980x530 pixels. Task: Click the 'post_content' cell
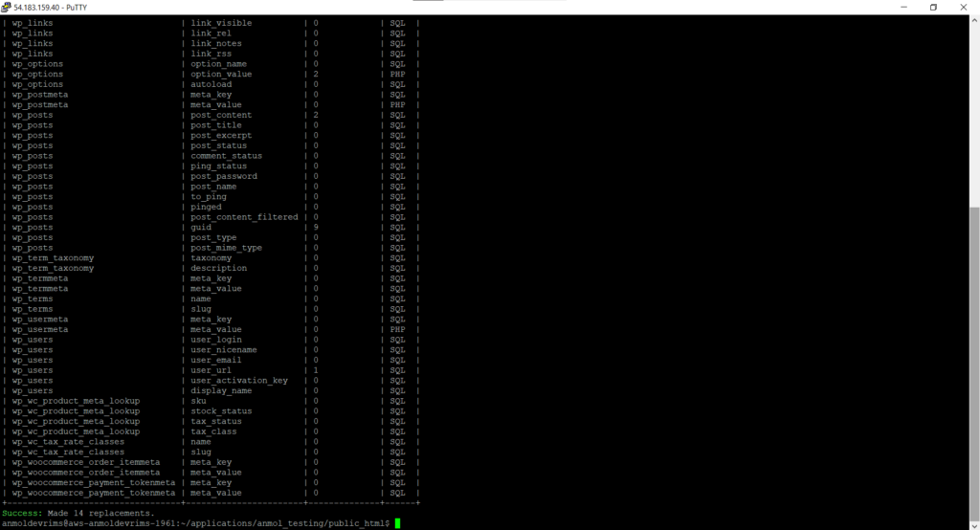(x=221, y=115)
